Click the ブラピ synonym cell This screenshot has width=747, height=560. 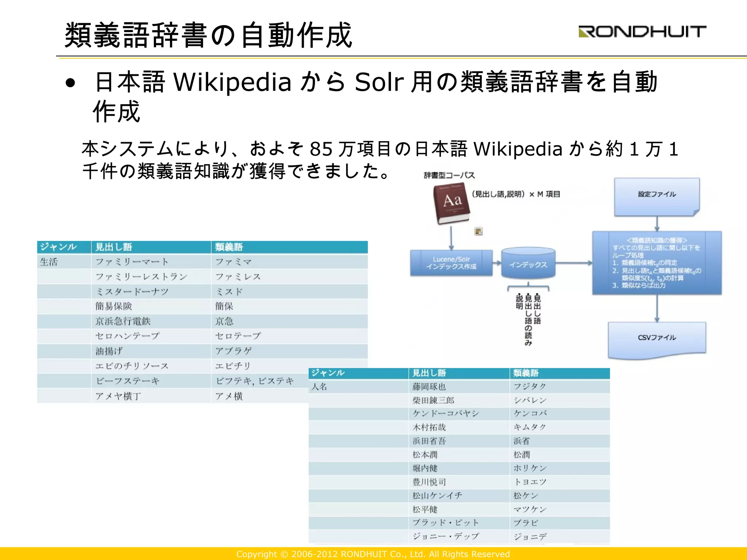tap(560, 523)
